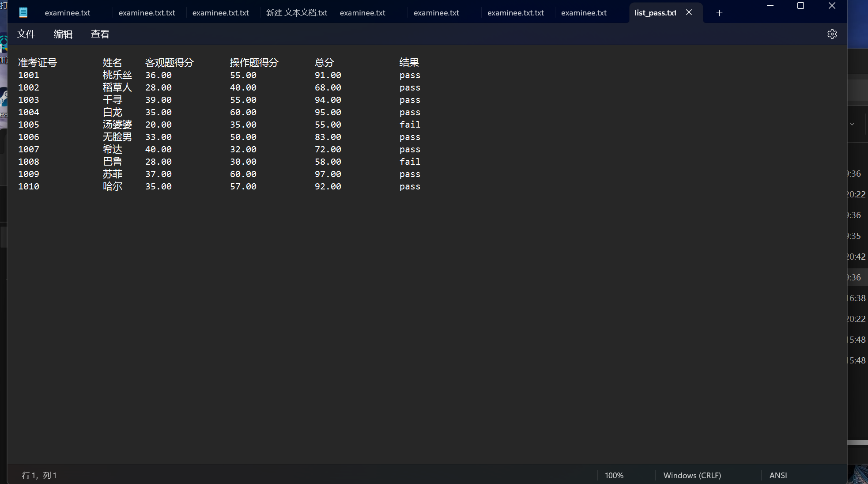Click Windows (CRLF) line ending indicator

[x=692, y=475]
